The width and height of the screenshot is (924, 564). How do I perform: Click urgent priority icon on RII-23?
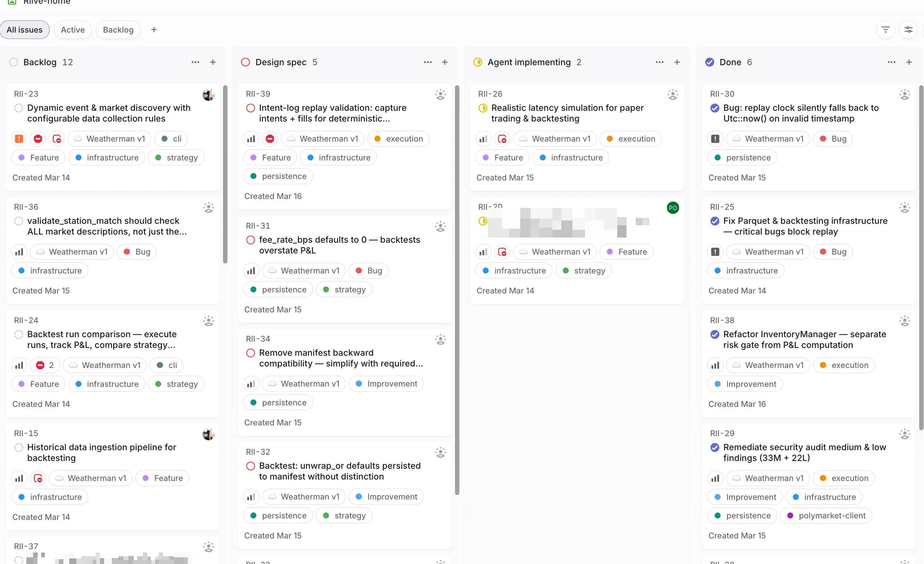[19, 139]
